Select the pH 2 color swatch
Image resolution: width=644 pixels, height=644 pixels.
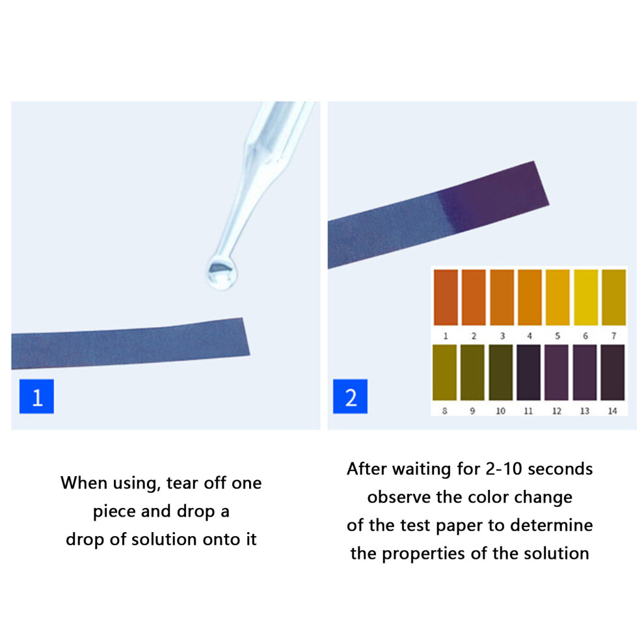[474, 297]
